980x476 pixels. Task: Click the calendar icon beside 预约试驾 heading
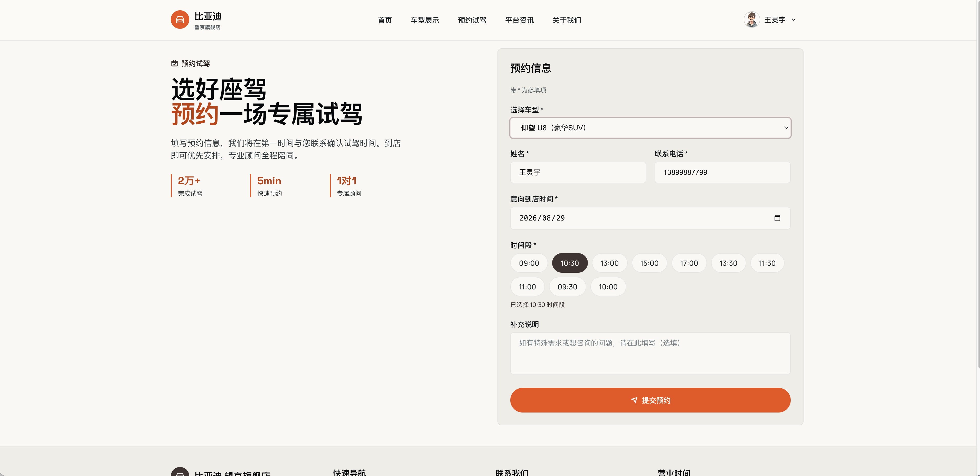(x=174, y=63)
